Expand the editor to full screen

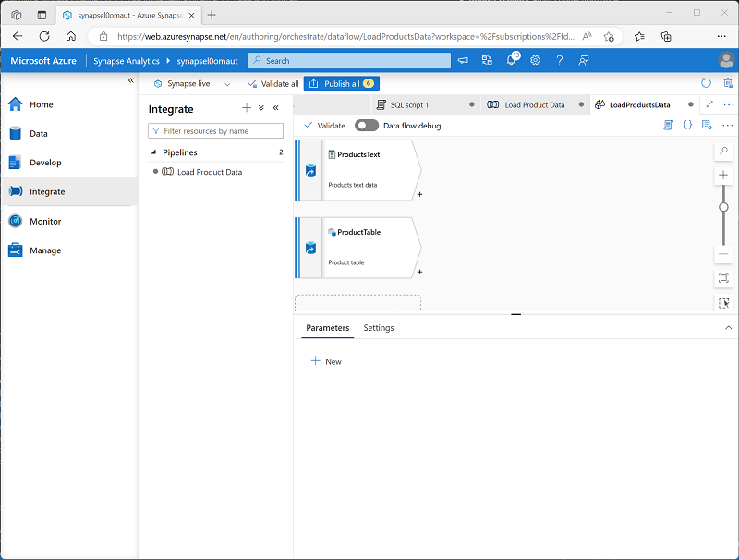click(709, 104)
